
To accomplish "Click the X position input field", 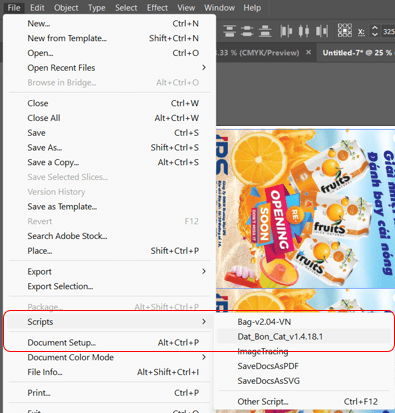I will click(x=388, y=31).
